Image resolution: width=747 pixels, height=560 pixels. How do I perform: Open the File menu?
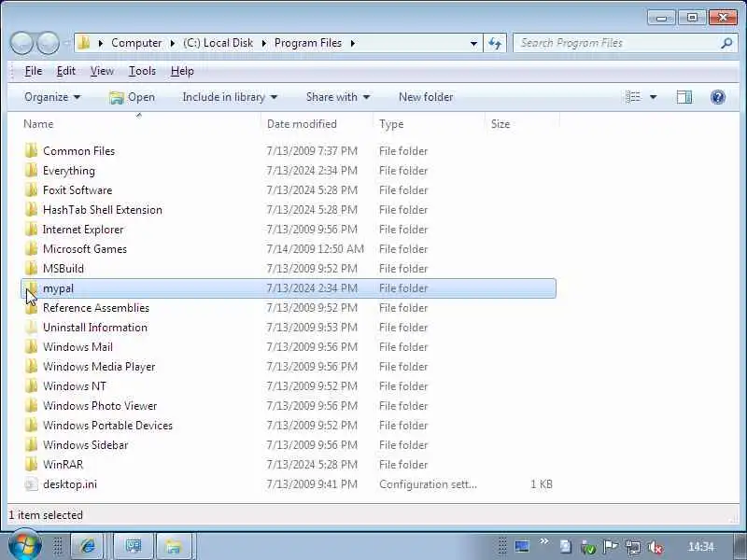coord(34,71)
